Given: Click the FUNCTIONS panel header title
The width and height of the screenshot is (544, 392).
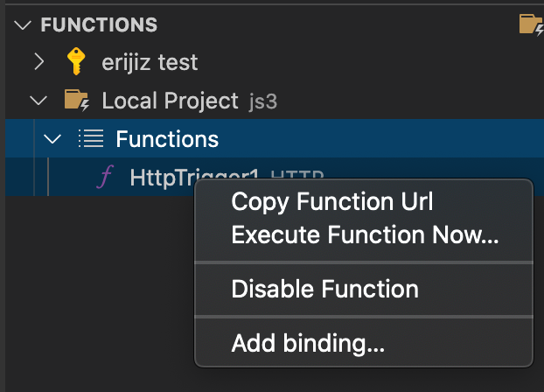Looking at the screenshot, I should [x=99, y=24].
